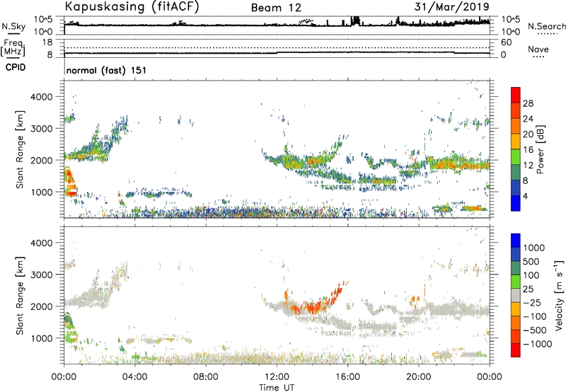Click the 'N.Sky' legend label

[x=13, y=26]
